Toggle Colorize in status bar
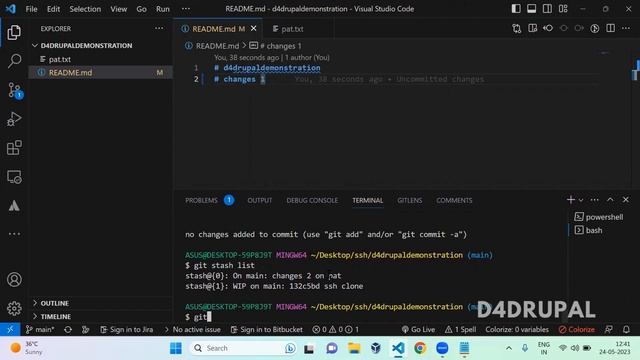This screenshot has height=360, width=640. pos(576,329)
